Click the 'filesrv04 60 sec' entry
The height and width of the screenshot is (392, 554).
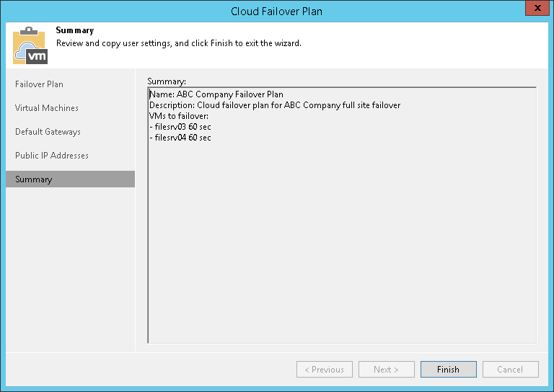[x=180, y=138]
